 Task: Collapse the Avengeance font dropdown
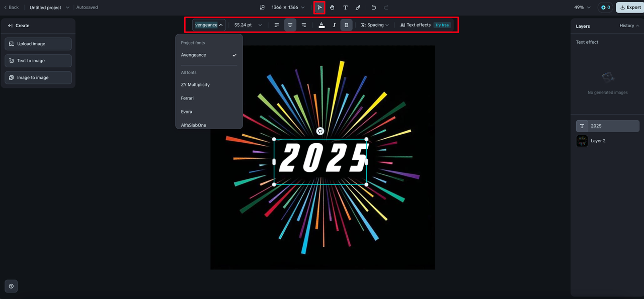click(209, 25)
